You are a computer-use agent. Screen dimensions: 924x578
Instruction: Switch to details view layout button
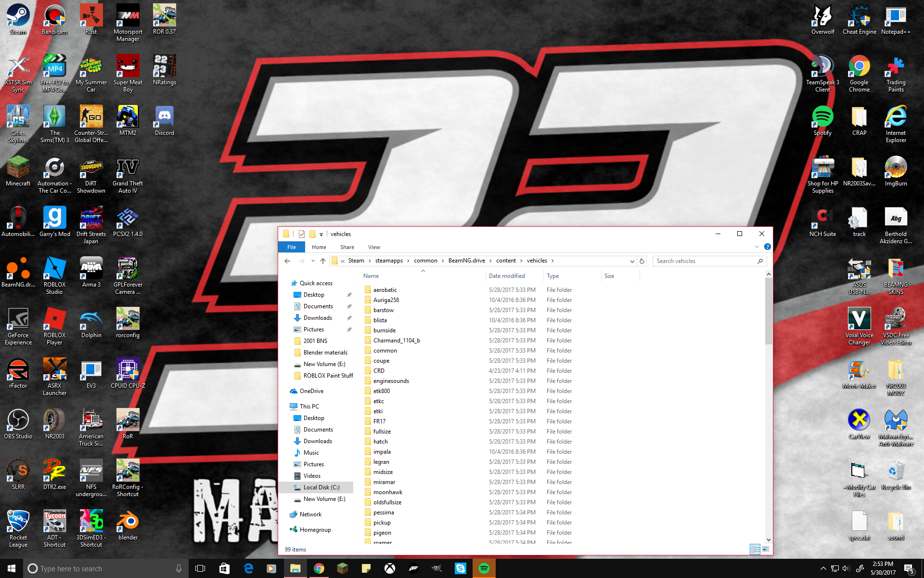click(755, 549)
